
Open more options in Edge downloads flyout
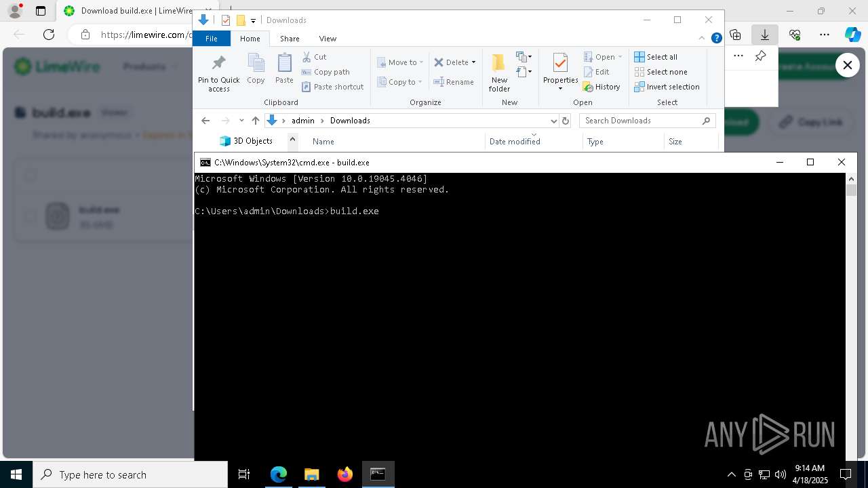tap(738, 56)
